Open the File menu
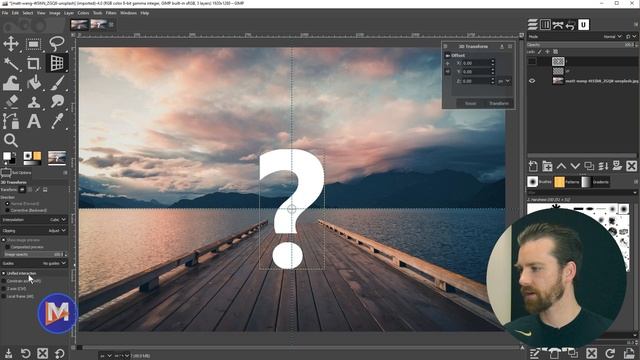Screen dimensions: 640x360 tap(5, 13)
